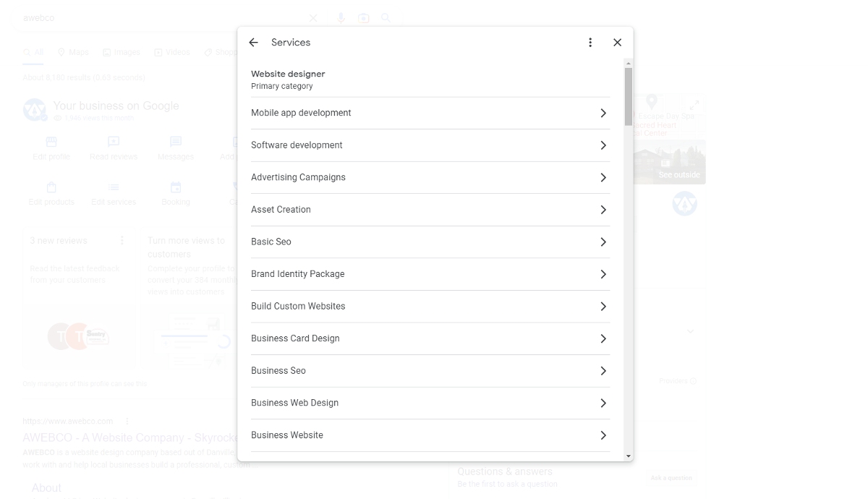Click the scrollbar up arrow in Services
Image resolution: width=868 pixels, height=499 pixels.
[629, 64]
